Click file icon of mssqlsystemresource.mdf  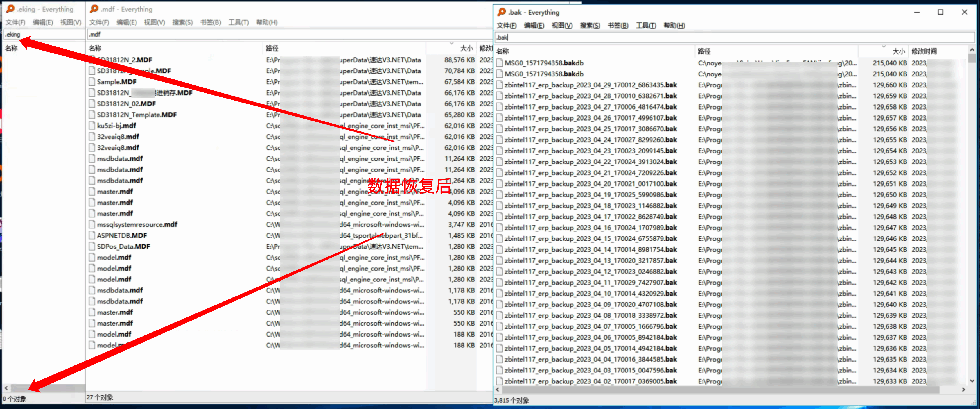click(x=92, y=224)
